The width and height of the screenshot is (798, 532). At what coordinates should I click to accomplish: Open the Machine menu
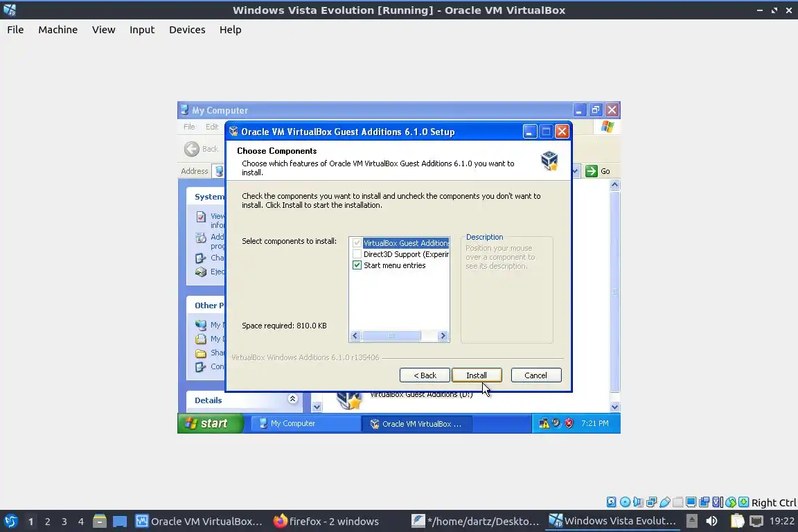58,30
